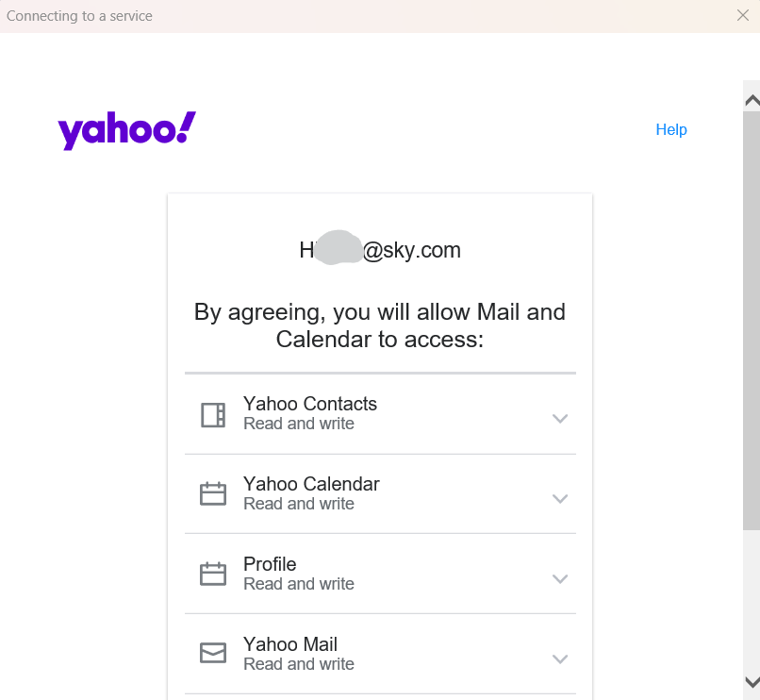
Task: Expand the Profile permission chevron
Action: [x=560, y=578]
